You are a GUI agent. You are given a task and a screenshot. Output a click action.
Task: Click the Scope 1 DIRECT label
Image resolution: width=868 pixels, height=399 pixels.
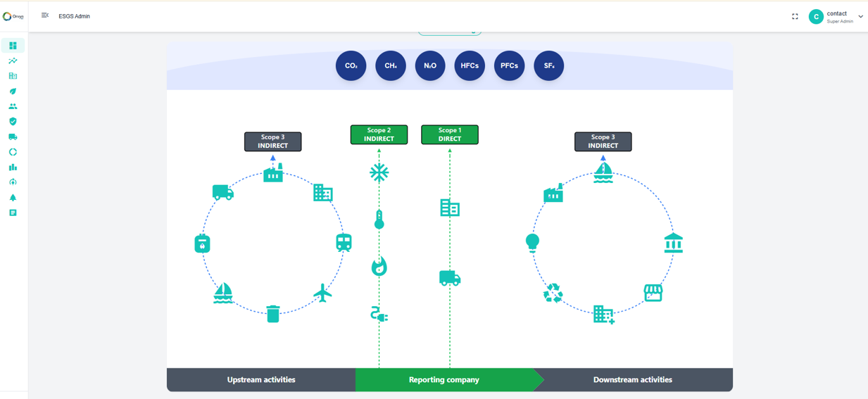pyautogui.click(x=449, y=134)
